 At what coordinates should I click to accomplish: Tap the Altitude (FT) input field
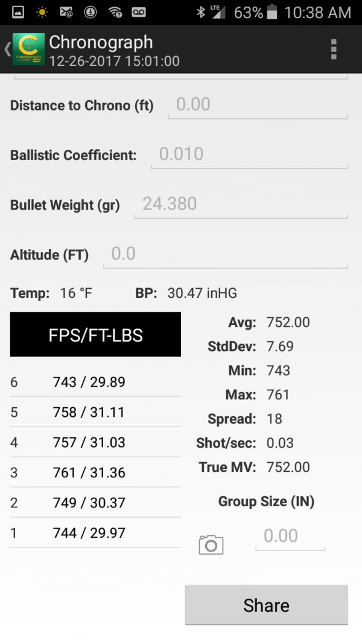[x=226, y=254]
